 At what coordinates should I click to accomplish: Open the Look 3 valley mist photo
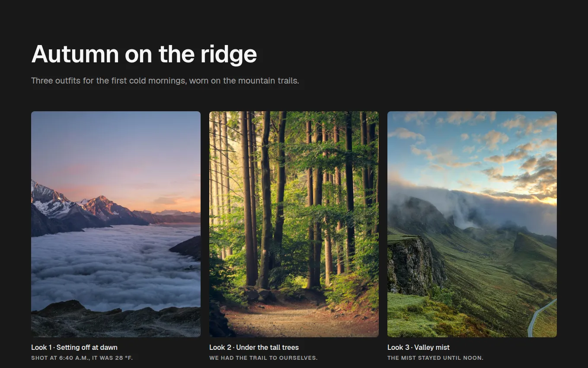tap(472, 224)
